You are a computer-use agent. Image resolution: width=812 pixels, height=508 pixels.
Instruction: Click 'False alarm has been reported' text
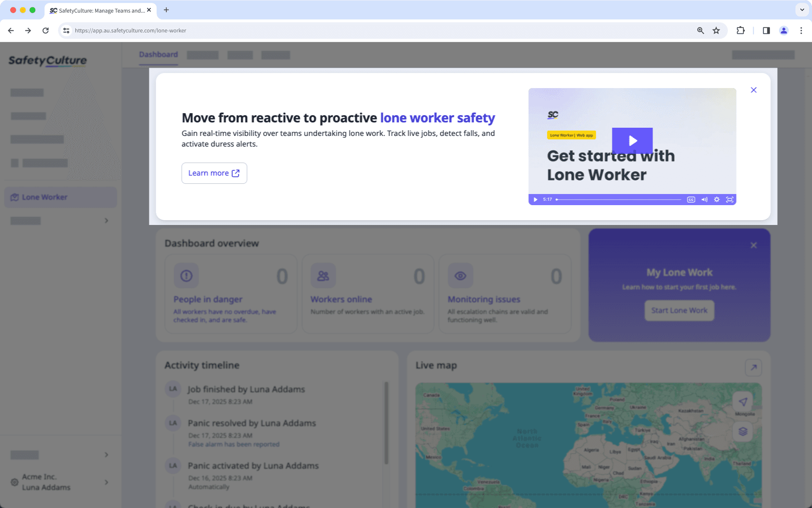click(x=234, y=445)
